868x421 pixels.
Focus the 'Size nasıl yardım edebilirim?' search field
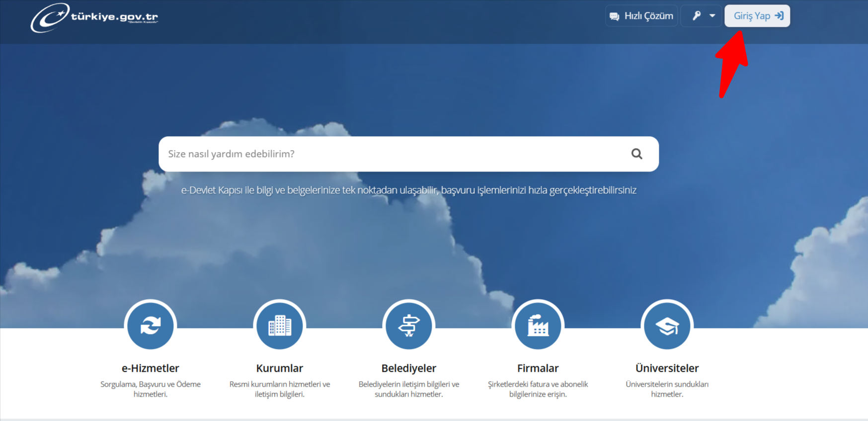(x=393, y=154)
